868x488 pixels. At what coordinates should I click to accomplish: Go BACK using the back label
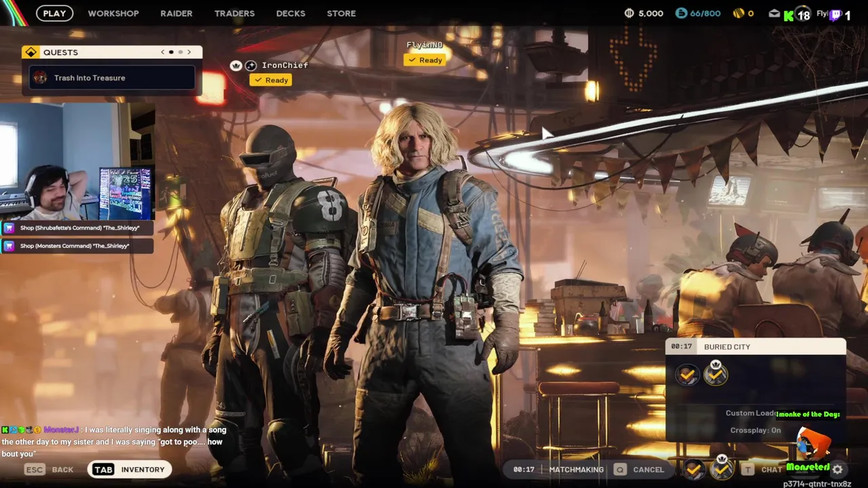62,470
